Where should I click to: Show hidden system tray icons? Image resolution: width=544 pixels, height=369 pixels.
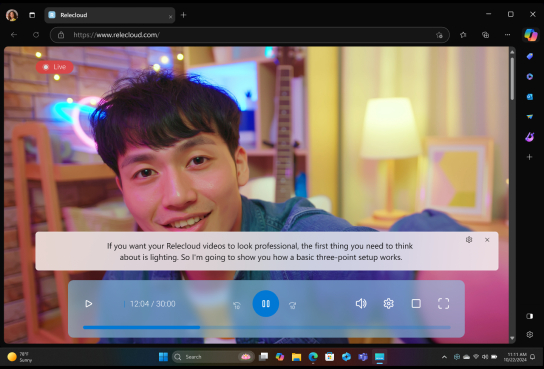tap(444, 357)
